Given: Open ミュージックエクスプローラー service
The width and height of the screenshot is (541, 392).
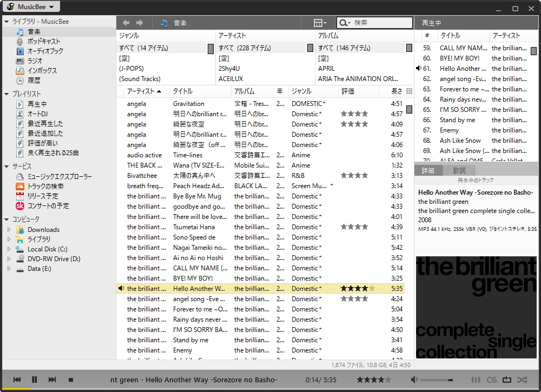Looking at the screenshot, I should pyautogui.click(x=54, y=176).
